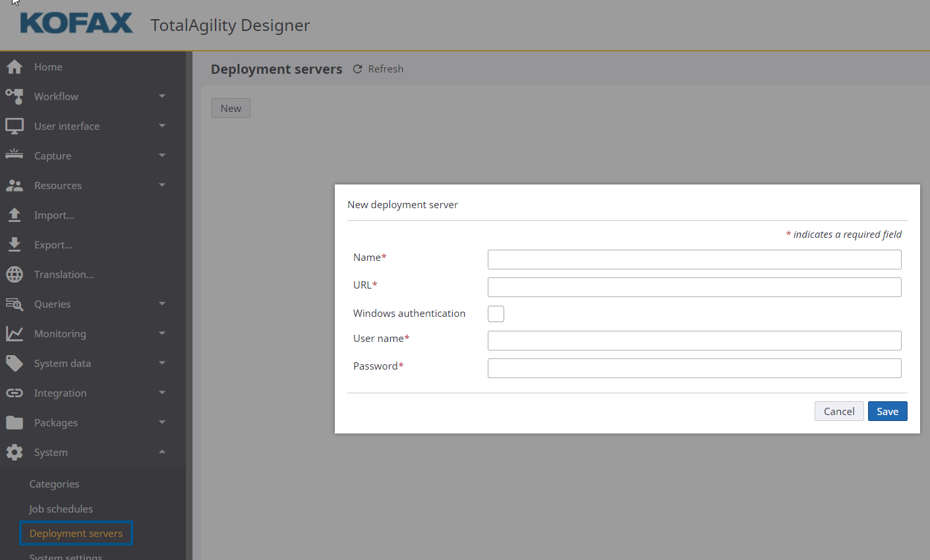Expand the Workflow menu arrow
Viewport: 930px width, 560px height.
click(162, 96)
